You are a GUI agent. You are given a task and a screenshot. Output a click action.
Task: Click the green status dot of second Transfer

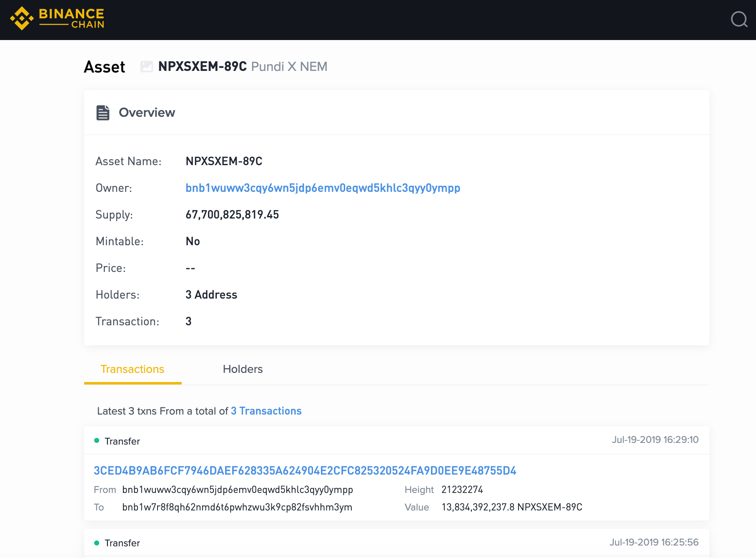click(x=97, y=543)
